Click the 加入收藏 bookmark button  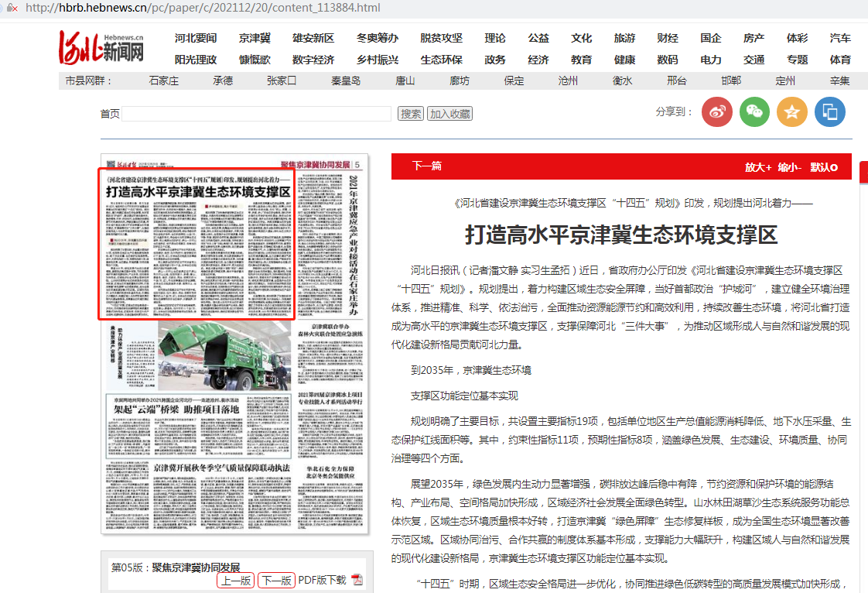click(x=449, y=114)
